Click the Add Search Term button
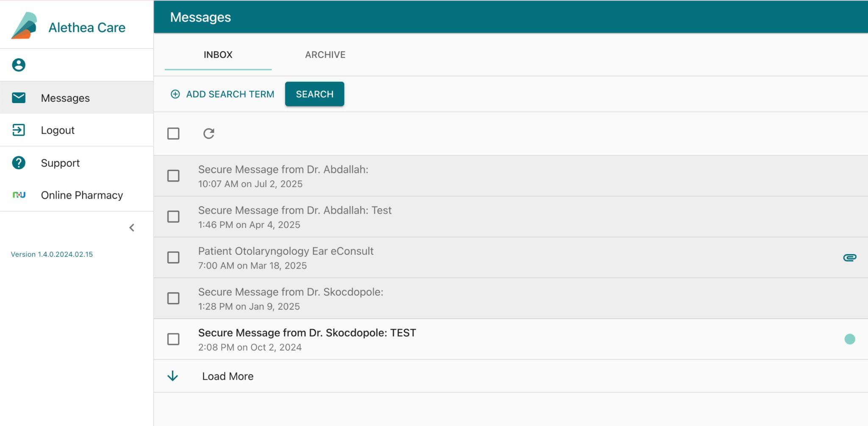The height and width of the screenshot is (426, 868). click(223, 94)
